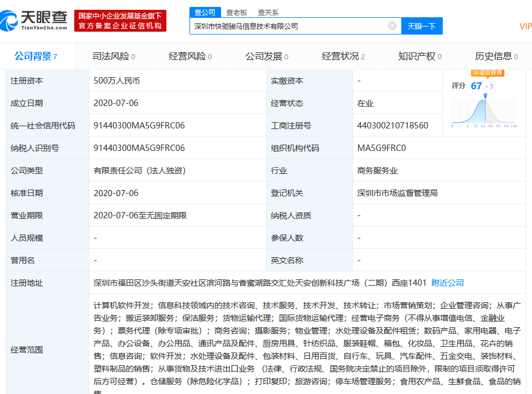Click the blue pin marker on score chart

485,96
